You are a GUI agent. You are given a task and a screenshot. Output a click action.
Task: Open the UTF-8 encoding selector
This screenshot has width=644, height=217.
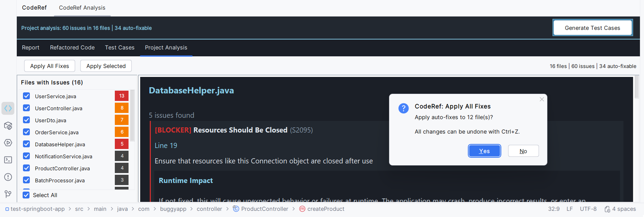pos(588,209)
